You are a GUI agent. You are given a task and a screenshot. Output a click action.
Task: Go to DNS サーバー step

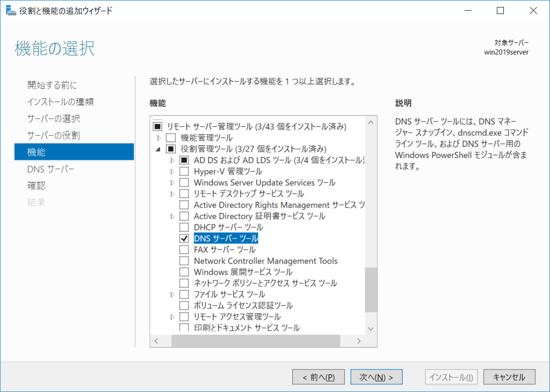[51, 169]
